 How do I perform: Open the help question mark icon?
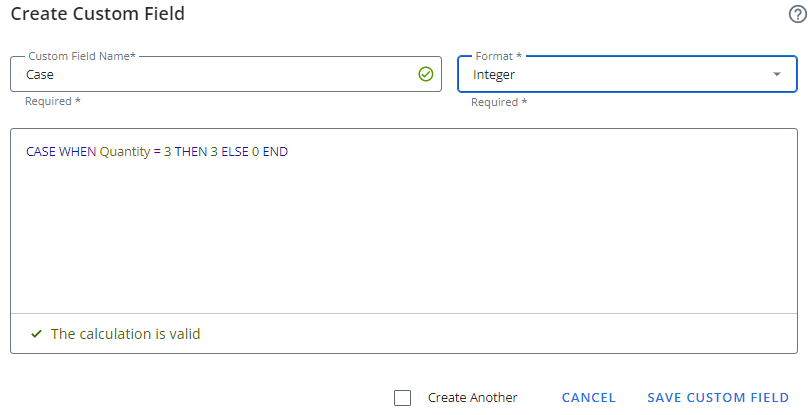[797, 15]
